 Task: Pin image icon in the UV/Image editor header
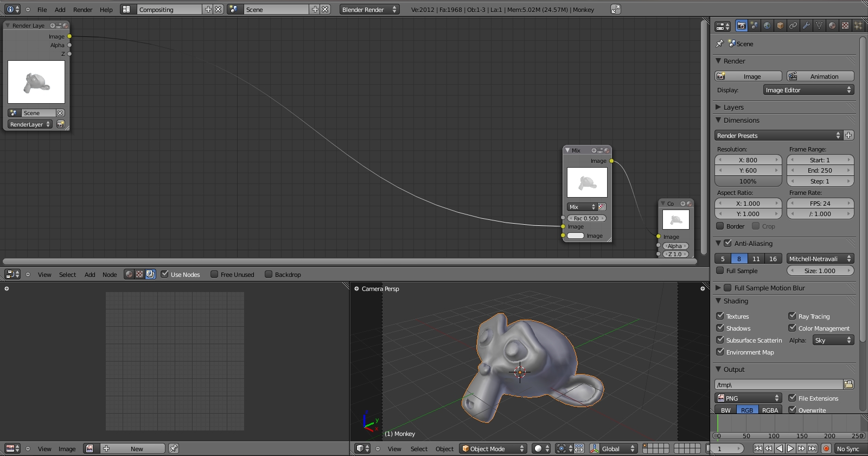(174, 448)
